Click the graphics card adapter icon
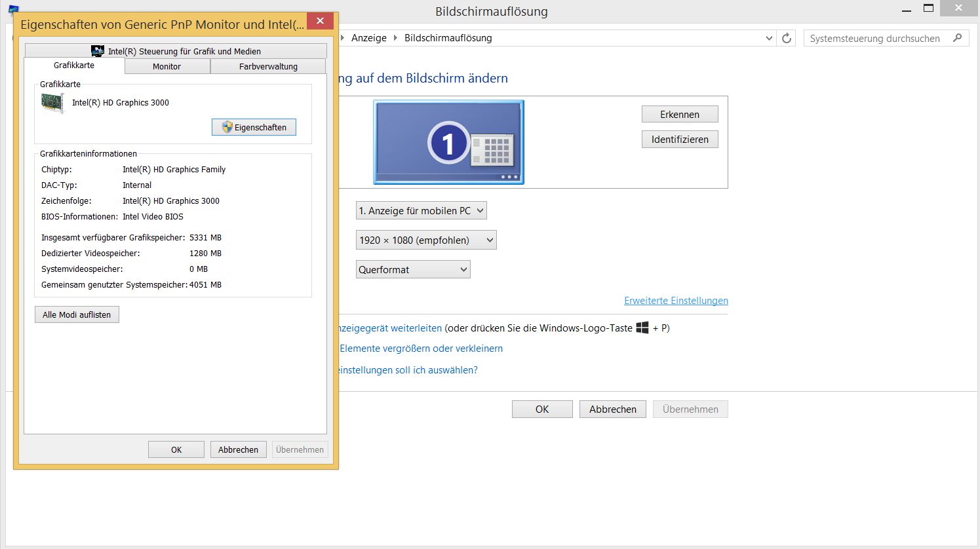The width and height of the screenshot is (980, 549). click(x=52, y=103)
